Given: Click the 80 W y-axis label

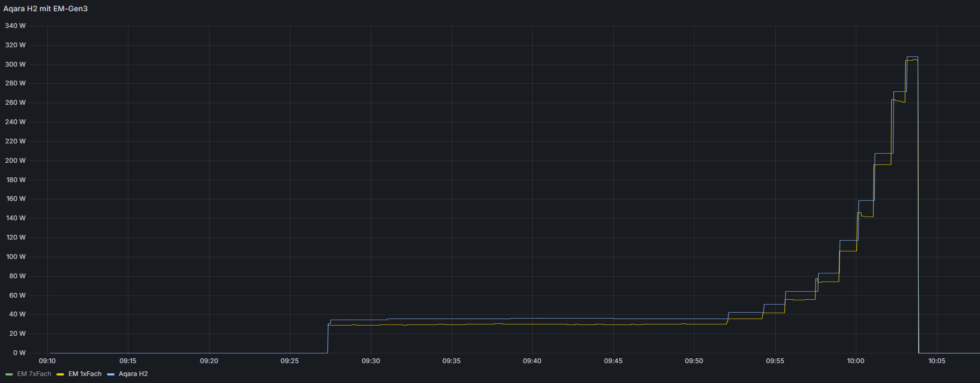Looking at the screenshot, I should coord(17,276).
